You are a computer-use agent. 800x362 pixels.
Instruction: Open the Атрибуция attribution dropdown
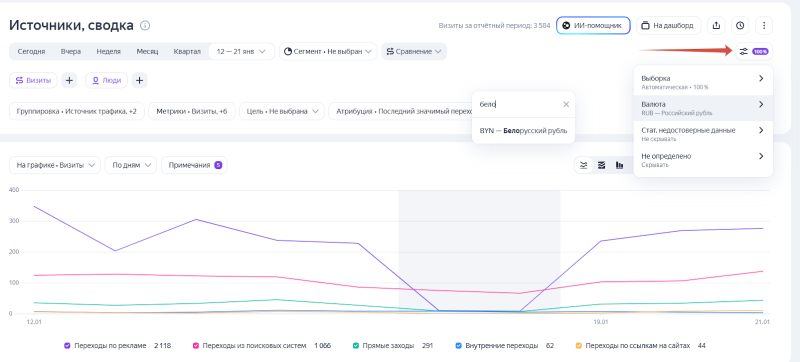click(400, 111)
